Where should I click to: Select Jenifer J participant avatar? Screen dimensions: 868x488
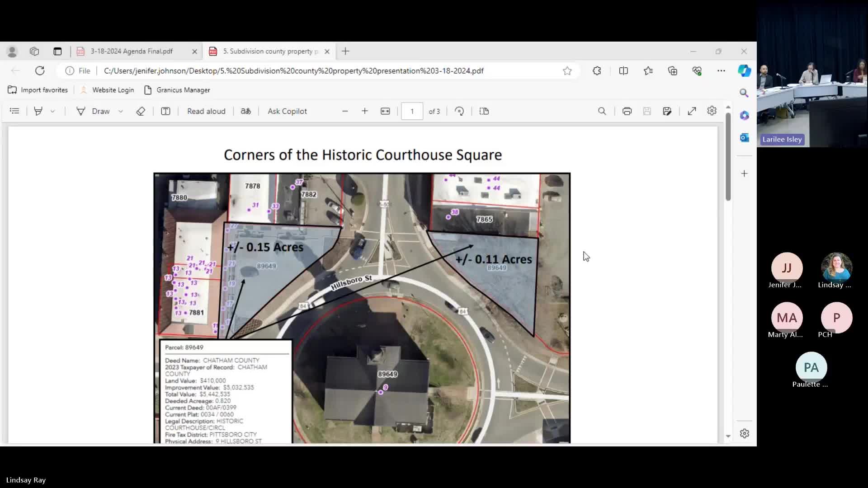(x=787, y=268)
